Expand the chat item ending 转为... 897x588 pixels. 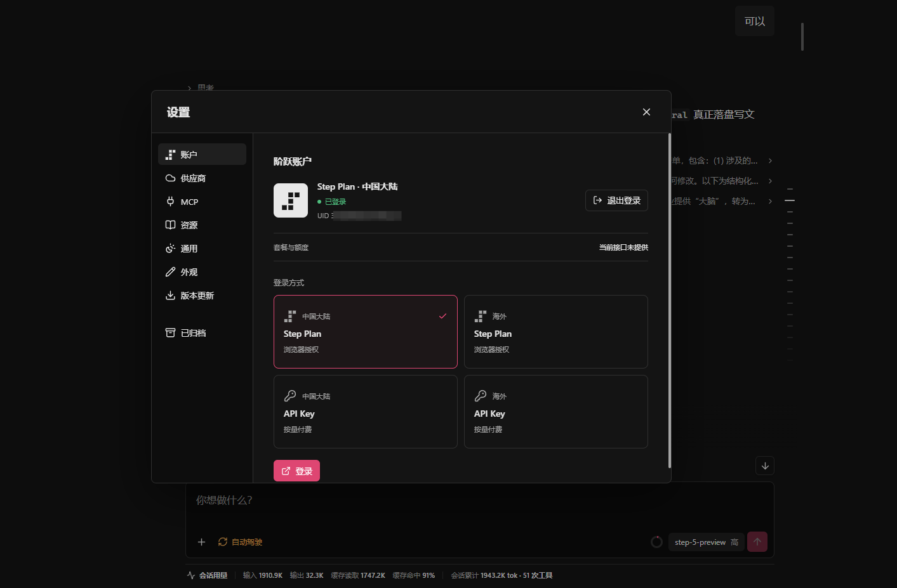point(722,201)
